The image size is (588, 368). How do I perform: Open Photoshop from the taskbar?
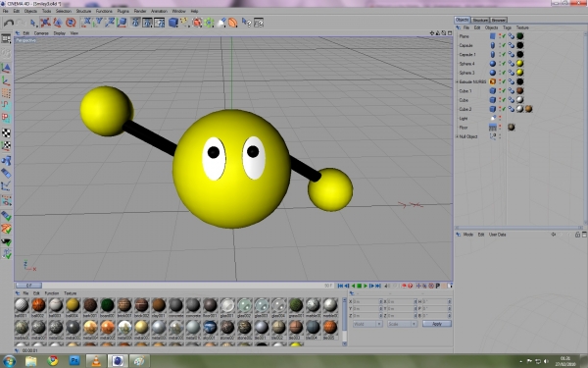pyautogui.click(x=74, y=361)
